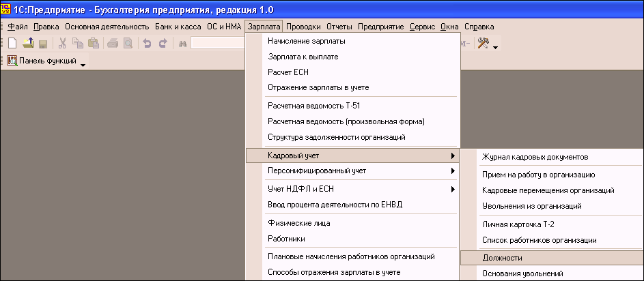Open the dropdown arrow beside tools icon
This screenshot has height=281, width=644.
pos(495,48)
